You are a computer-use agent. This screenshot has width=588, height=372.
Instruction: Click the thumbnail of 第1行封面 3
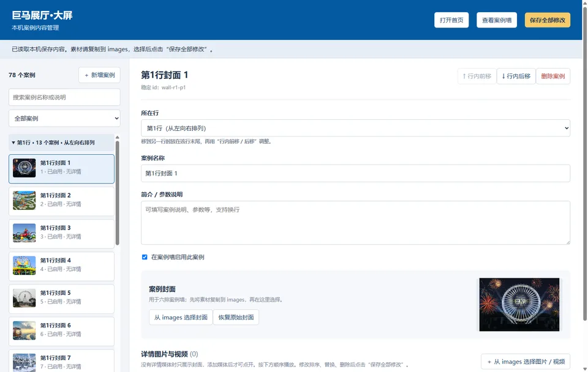tap(24, 233)
